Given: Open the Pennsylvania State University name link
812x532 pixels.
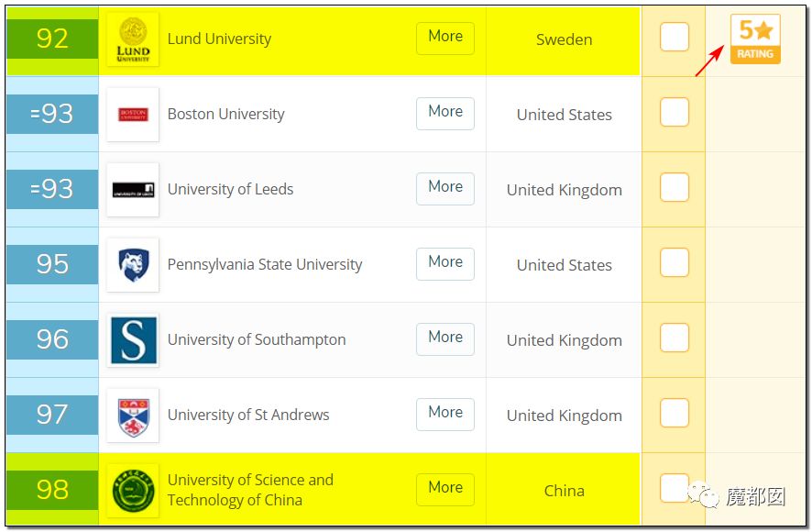Looking at the screenshot, I should point(265,265).
